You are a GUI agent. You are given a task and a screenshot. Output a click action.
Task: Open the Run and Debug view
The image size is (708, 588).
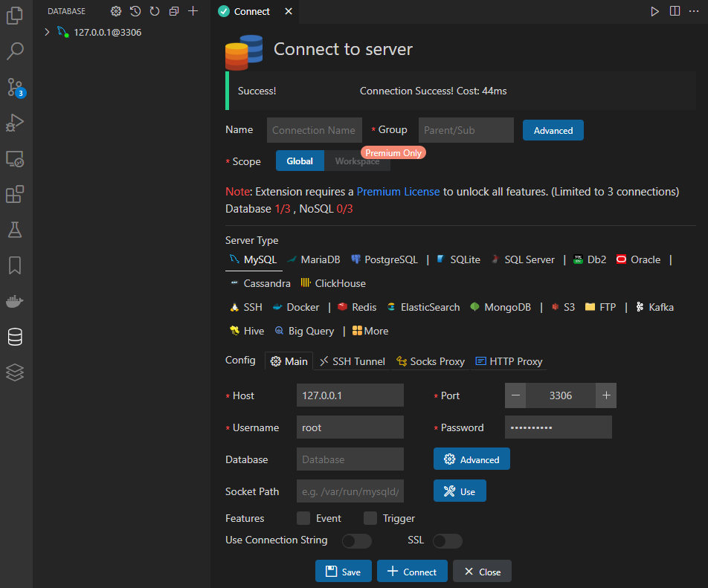(15, 123)
